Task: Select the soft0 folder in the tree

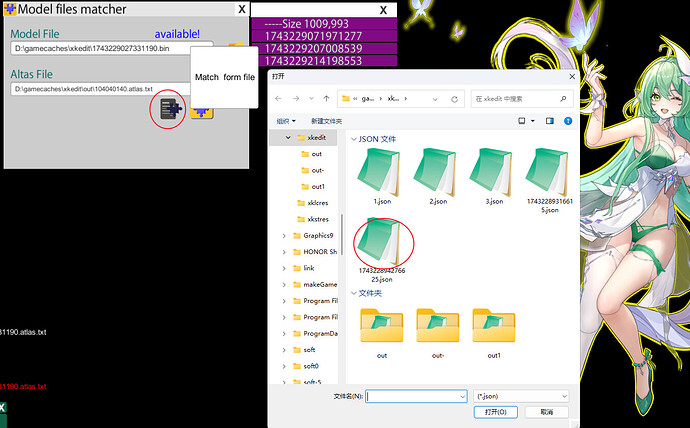Action: click(x=306, y=366)
